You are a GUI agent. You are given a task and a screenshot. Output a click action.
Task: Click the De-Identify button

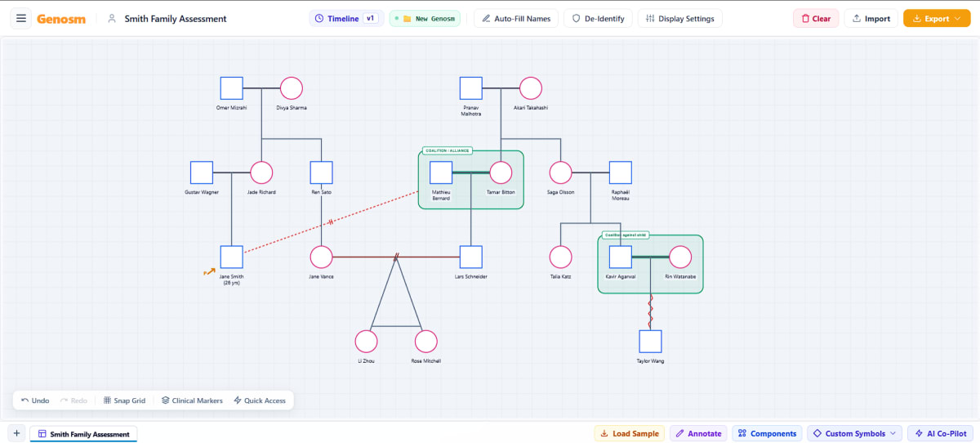click(598, 18)
